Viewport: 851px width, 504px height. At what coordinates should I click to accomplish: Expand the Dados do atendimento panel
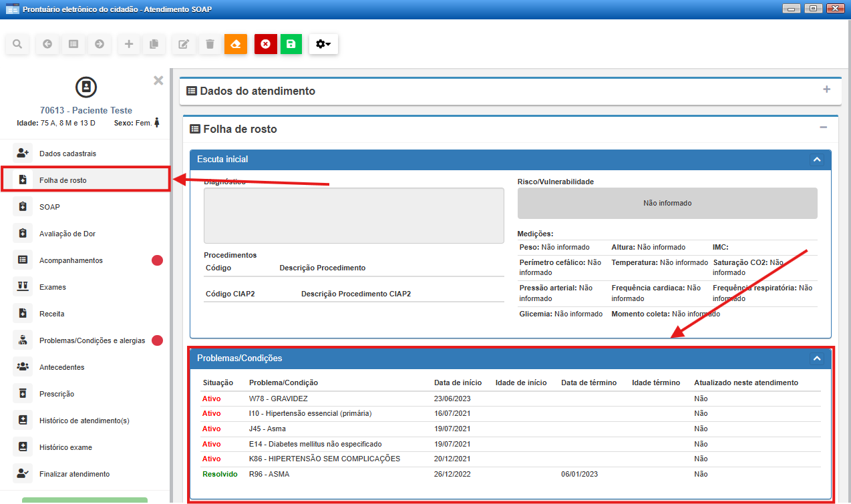826,90
